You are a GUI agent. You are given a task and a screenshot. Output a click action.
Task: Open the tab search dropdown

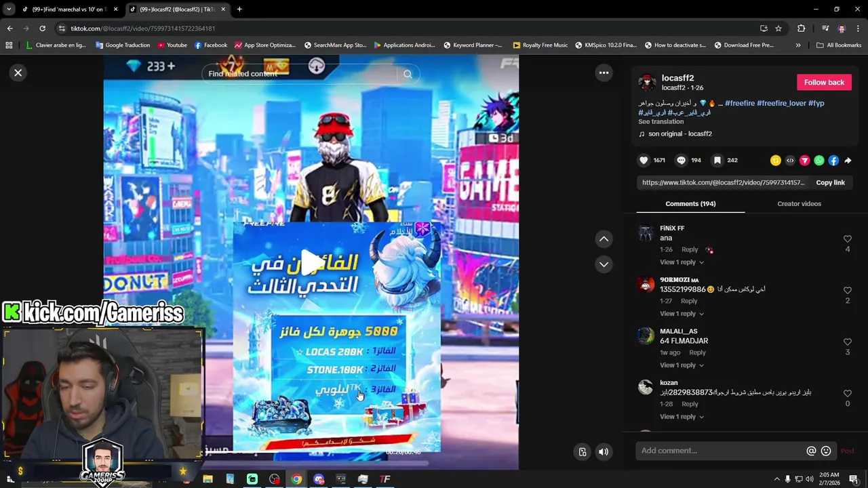click(8, 9)
